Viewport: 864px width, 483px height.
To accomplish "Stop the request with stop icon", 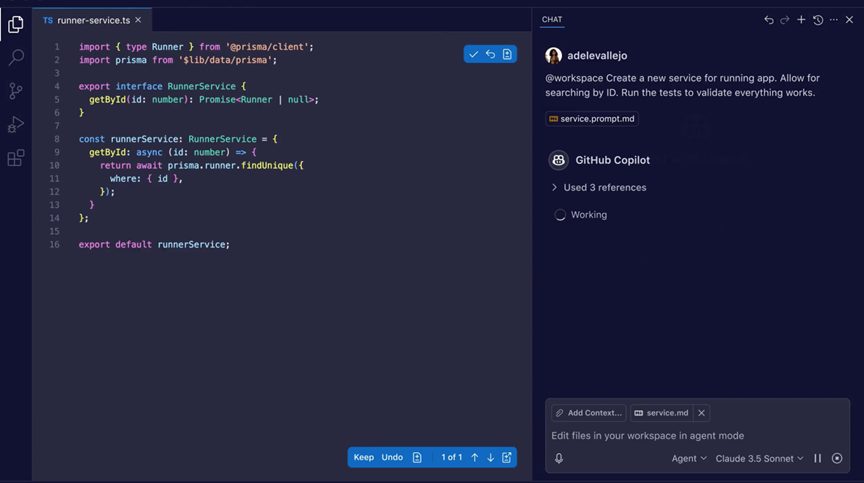I will tap(837, 458).
